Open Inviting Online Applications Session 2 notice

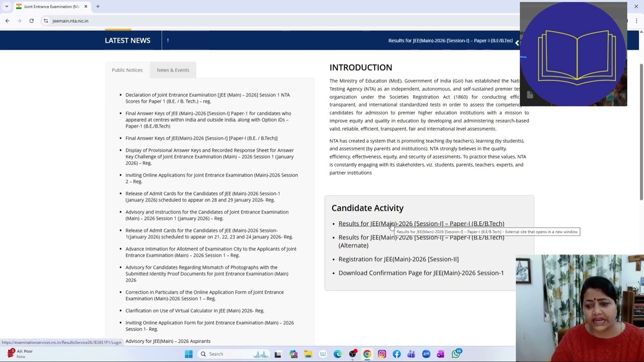click(211, 178)
